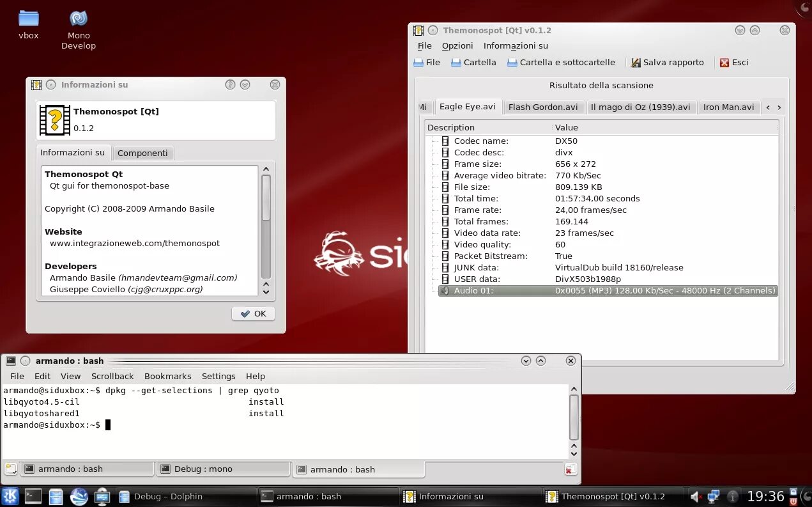Open View menu in terminal
This screenshot has width=812, height=507.
click(70, 376)
